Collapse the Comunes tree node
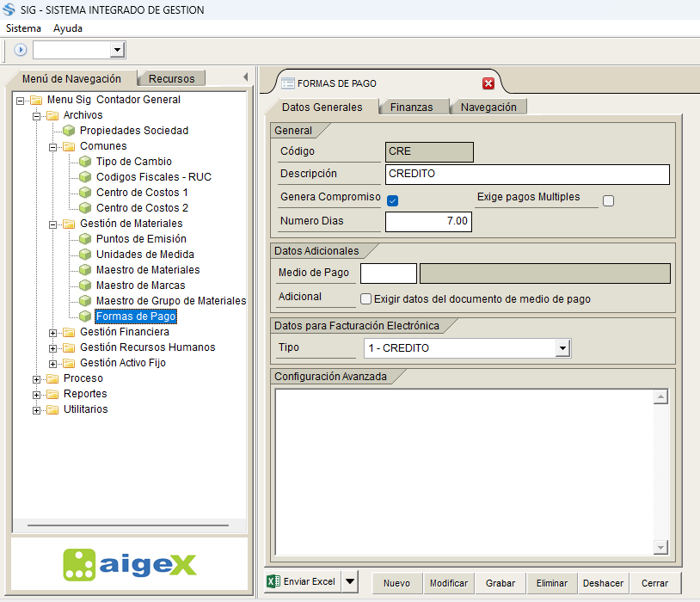The width and height of the screenshot is (700, 602). (x=52, y=147)
